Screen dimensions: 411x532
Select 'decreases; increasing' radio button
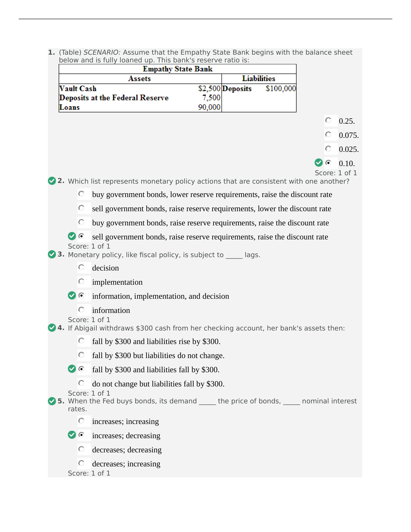[81, 463]
